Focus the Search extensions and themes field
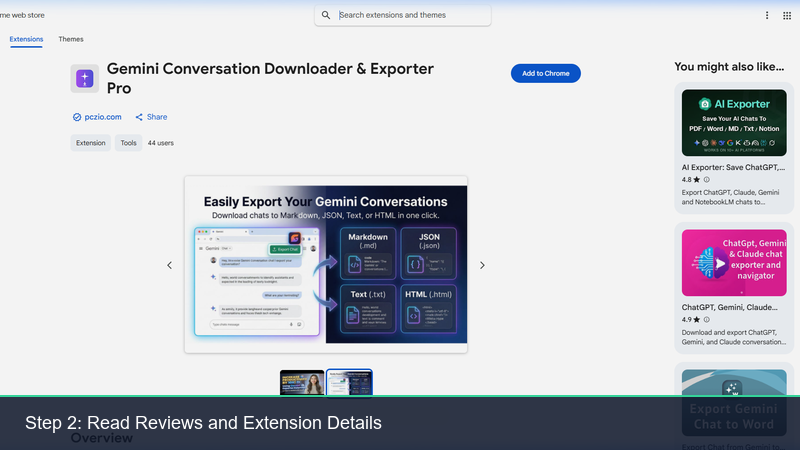The width and height of the screenshot is (800, 450). coord(403,15)
